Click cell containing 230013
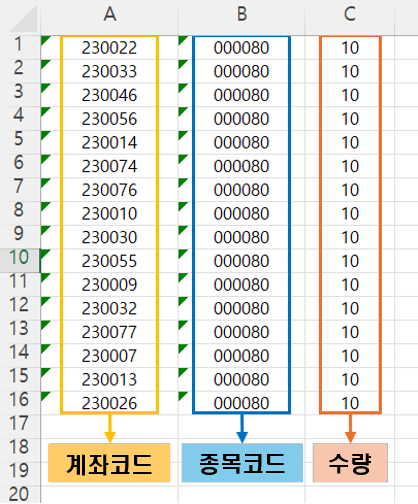The image size is (418, 504). point(109,379)
